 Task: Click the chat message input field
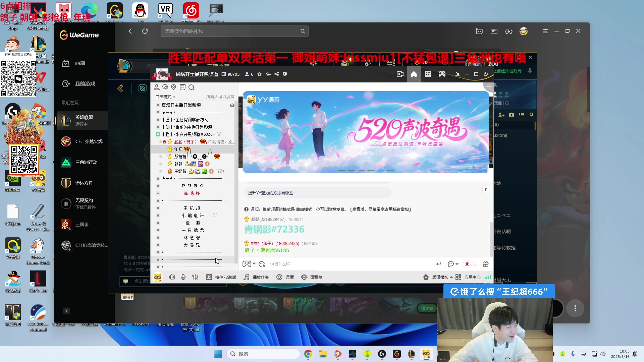point(349,264)
